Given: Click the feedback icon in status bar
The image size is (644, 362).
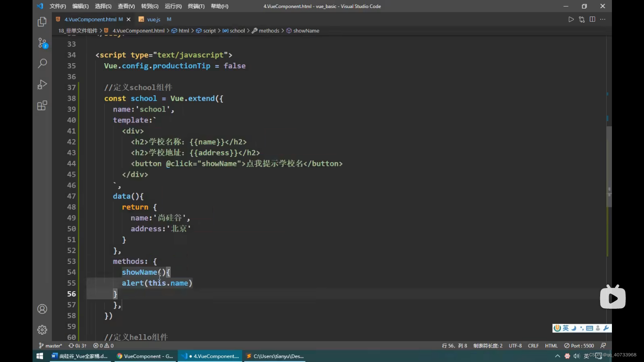Looking at the screenshot, I should (x=603, y=346).
